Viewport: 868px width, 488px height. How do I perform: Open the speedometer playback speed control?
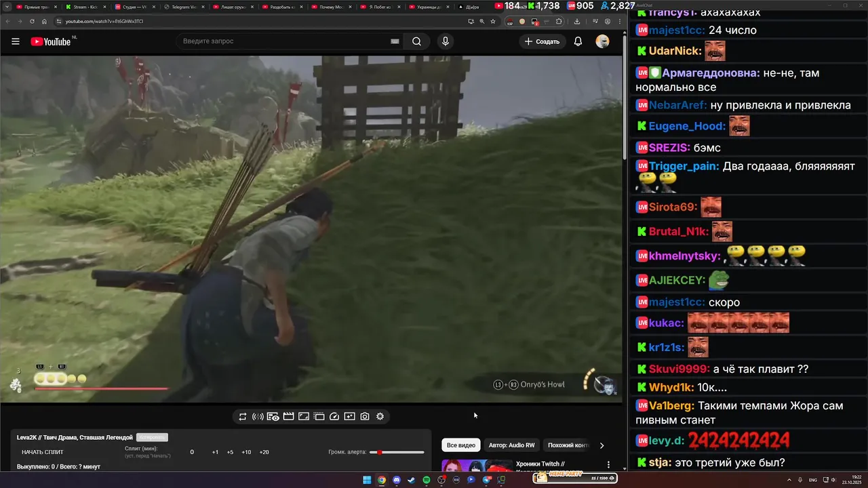pos(334,417)
